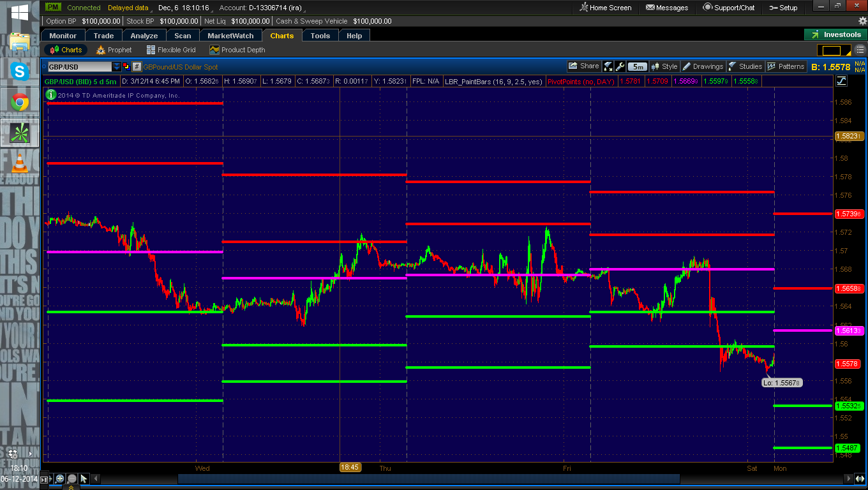Expand the GBP/USD symbol dropdown arrow
868x490 pixels.
pos(116,66)
